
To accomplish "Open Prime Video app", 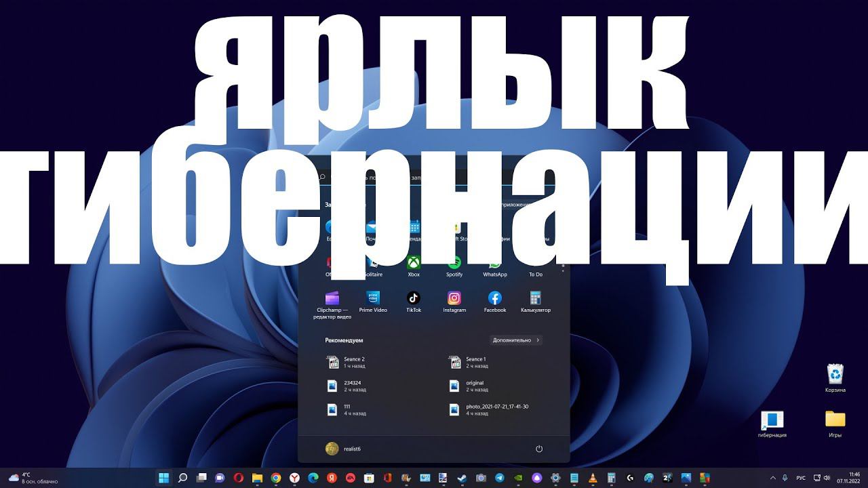I will pyautogui.click(x=373, y=302).
